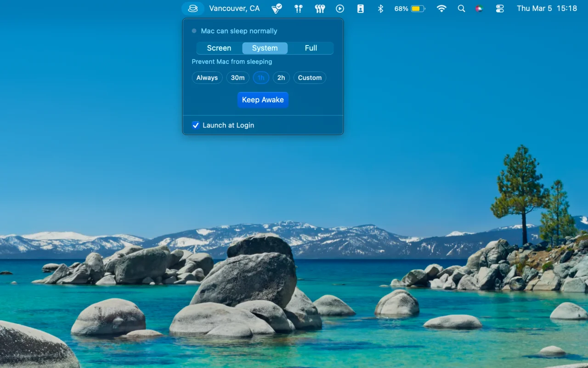Click the keep-awake app menu bar icon

click(x=193, y=8)
